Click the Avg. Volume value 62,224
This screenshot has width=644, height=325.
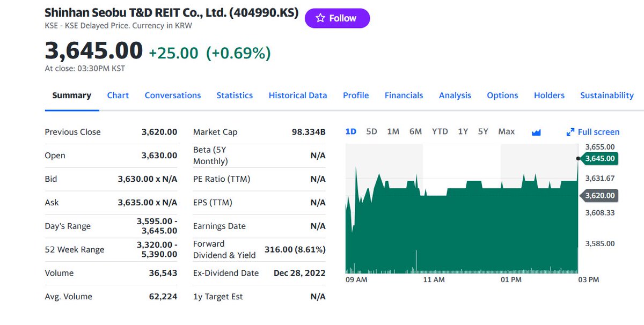click(x=163, y=297)
